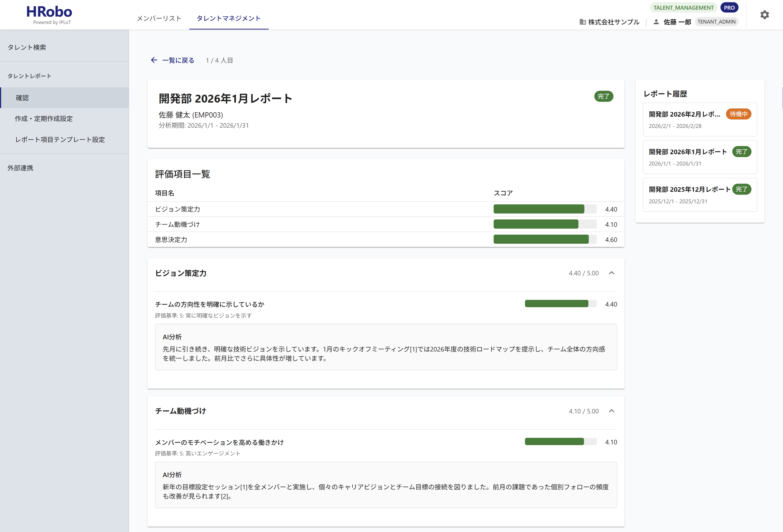The height and width of the screenshot is (532, 783).
Task: Select 確認 in the sidebar
Action: click(x=64, y=98)
